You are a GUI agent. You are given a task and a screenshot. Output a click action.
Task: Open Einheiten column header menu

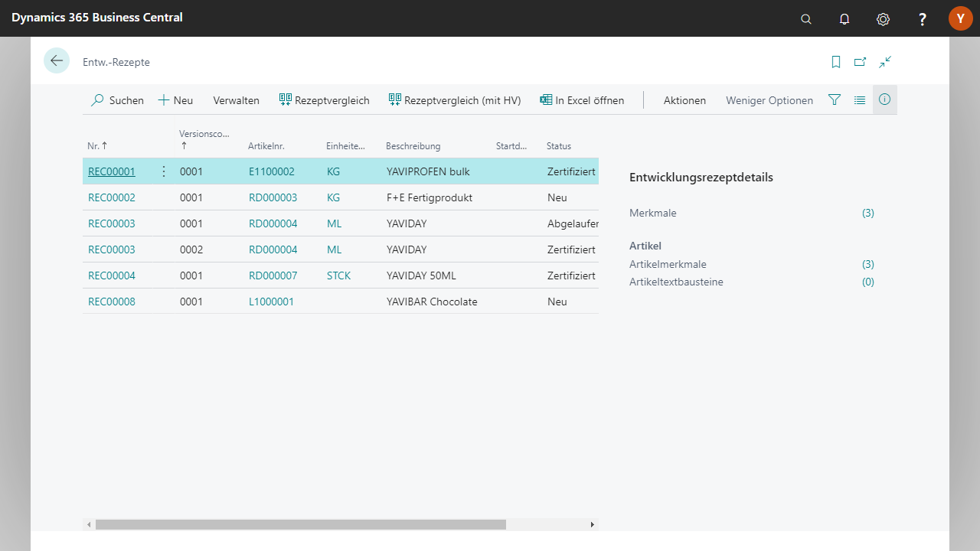346,145
